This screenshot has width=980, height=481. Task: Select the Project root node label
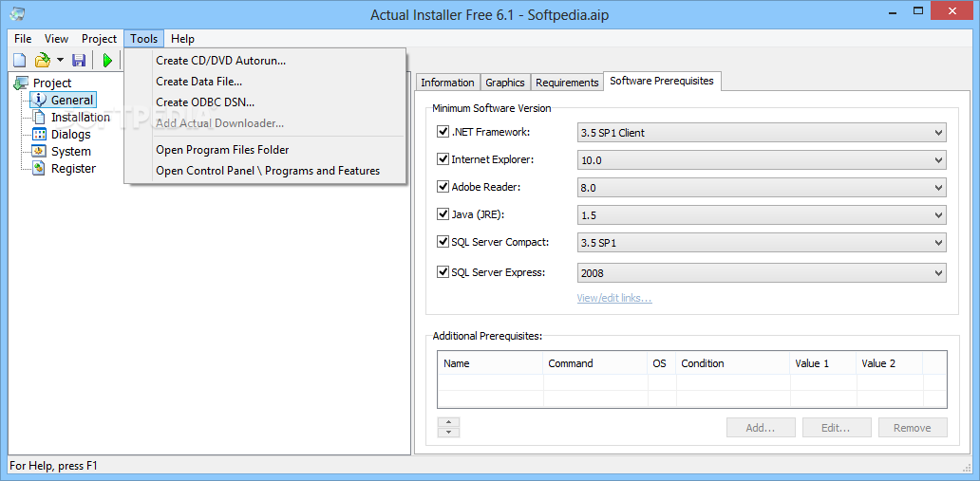pos(52,83)
